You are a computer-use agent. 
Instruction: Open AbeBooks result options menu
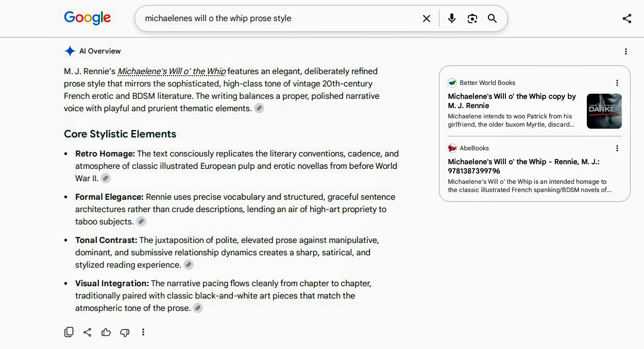click(x=617, y=148)
